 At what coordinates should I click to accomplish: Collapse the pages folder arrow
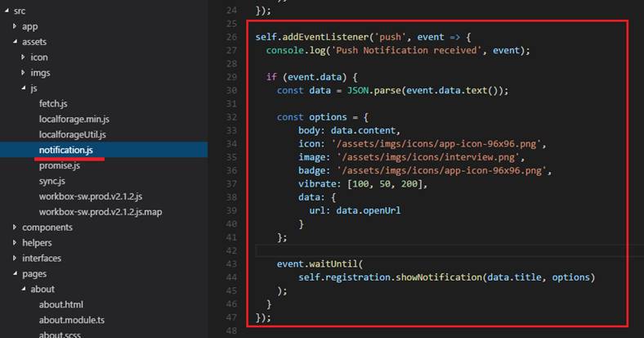15,273
